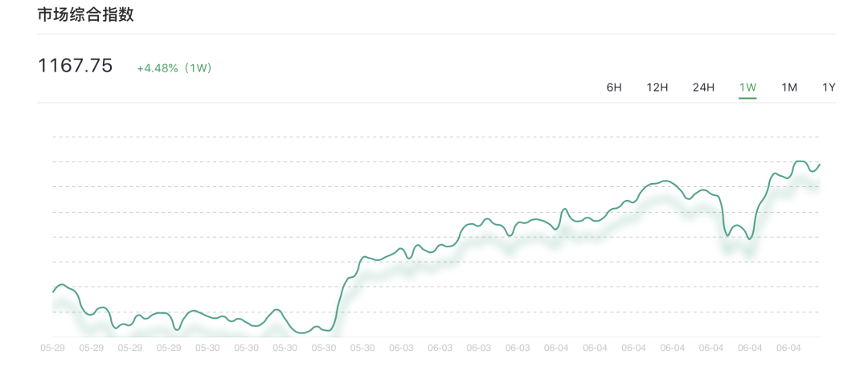Click the 市场综合指数 heading
868x371 pixels.
click(85, 15)
